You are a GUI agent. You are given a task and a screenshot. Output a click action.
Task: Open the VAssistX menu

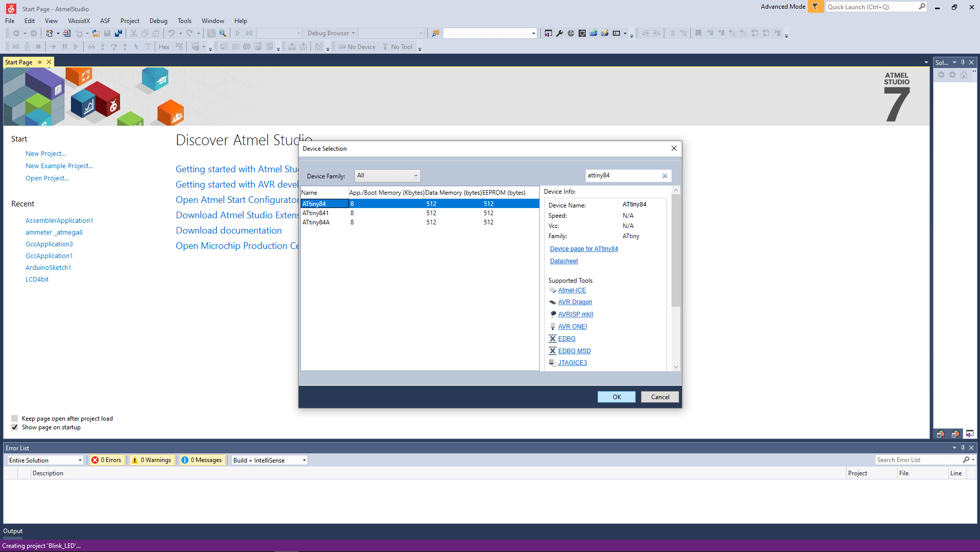pyautogui.click(x=79, y=21)
